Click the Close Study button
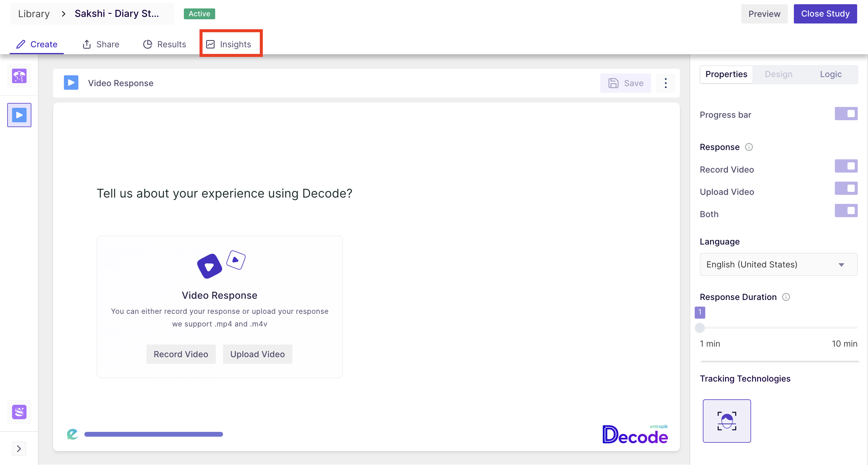 [x=825, y=14]
